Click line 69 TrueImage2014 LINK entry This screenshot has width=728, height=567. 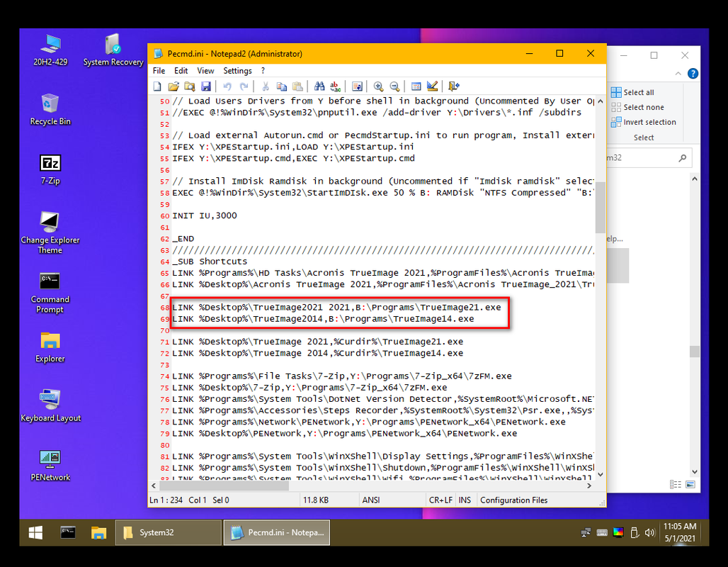[x=323, y=319]
